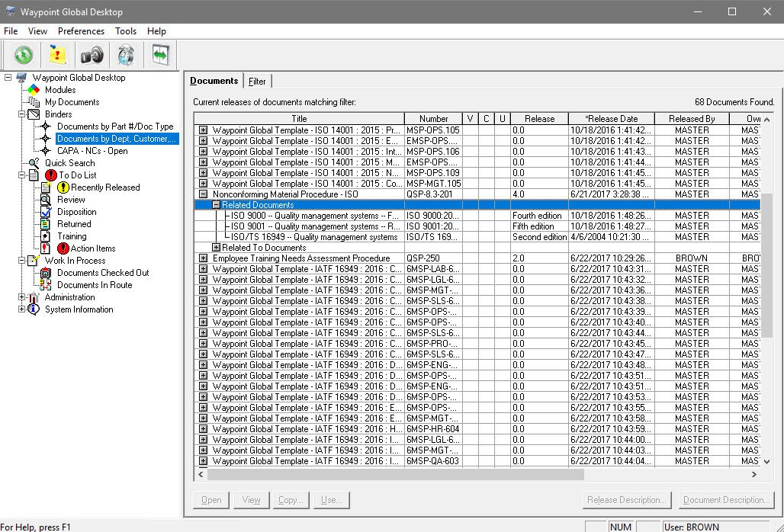The height and width of the screenshot is (532, 784).
Task: Select the Documents by Dept, Customer binder
Action: [117, 139]
